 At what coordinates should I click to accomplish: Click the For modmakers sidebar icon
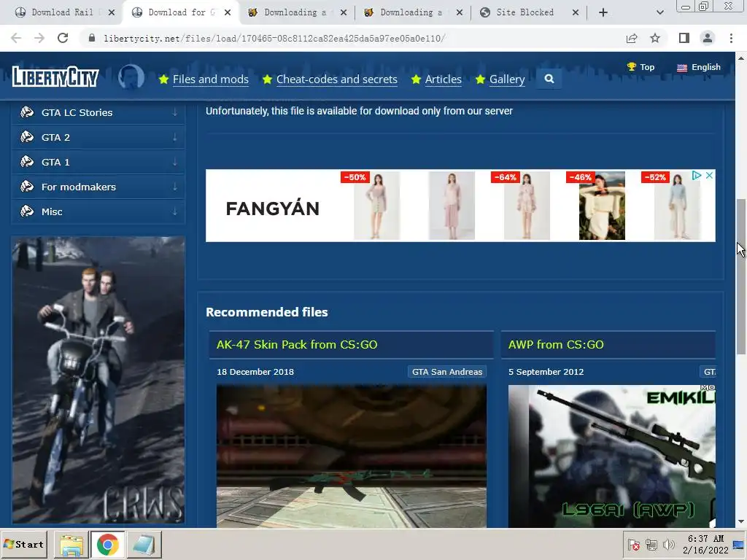click(27, 186)
